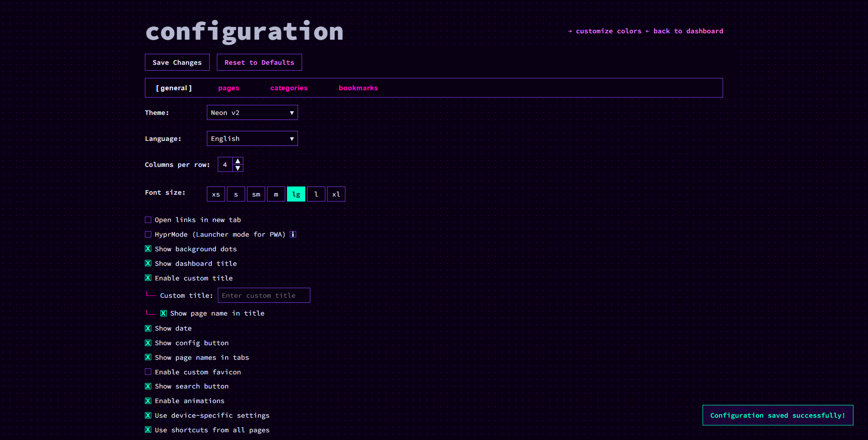Uncheck Show page names in tabs

(x=148, y=357)
